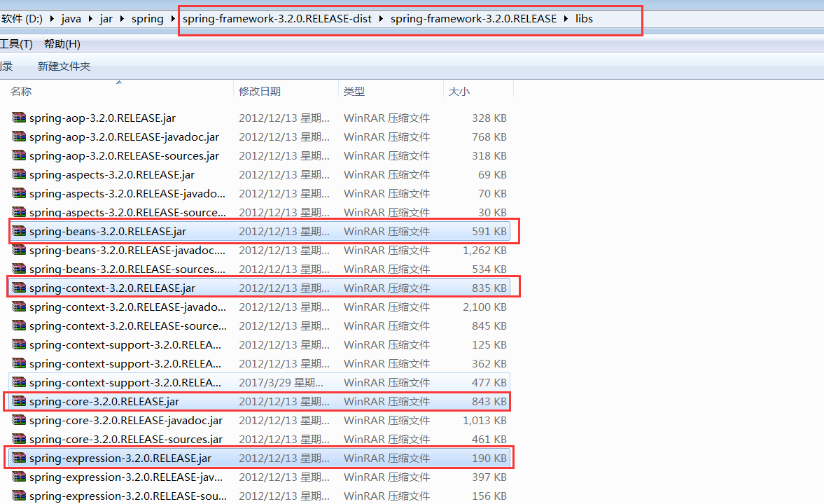Click the 768 KB size cell
The height and width of the screenshot is (504, 824).
[x=489, y=136]
